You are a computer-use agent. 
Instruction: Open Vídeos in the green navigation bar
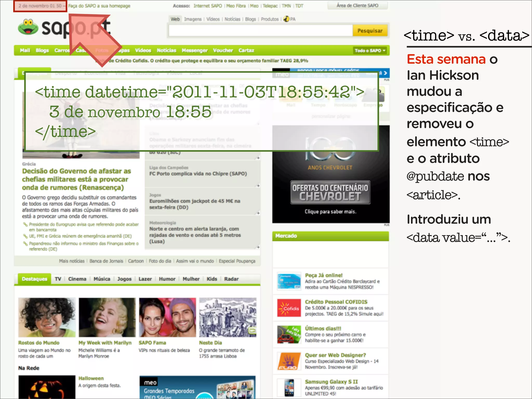[x=143, y=50]
